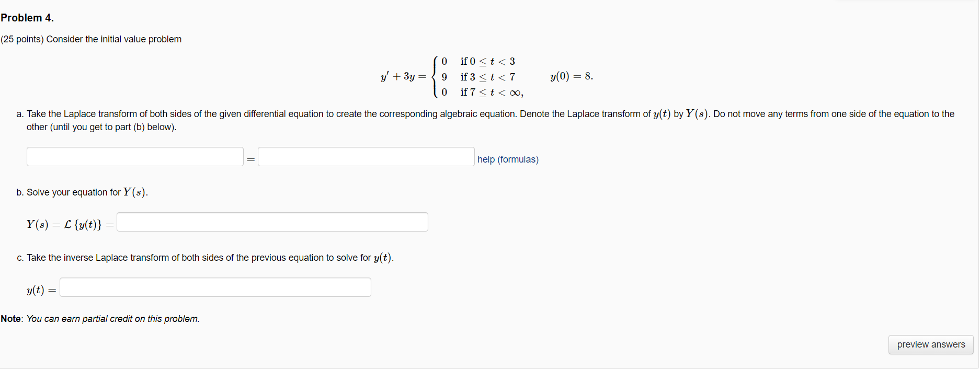Activate the inverse Laplace answer input

[215, 287]
